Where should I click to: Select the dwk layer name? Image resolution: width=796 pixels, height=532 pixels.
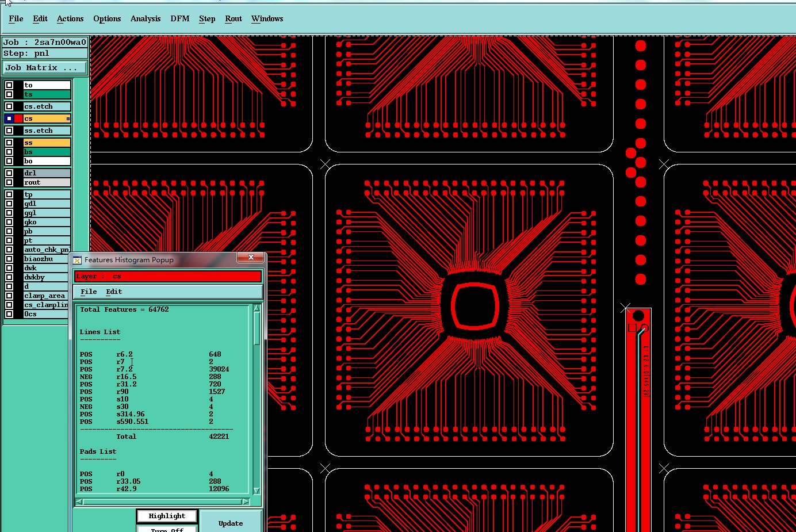47,268
